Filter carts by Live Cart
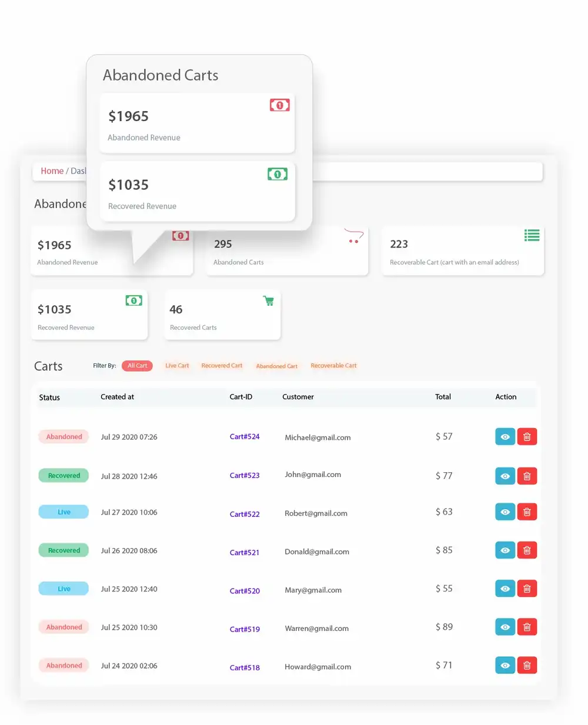 click(177, 366)
